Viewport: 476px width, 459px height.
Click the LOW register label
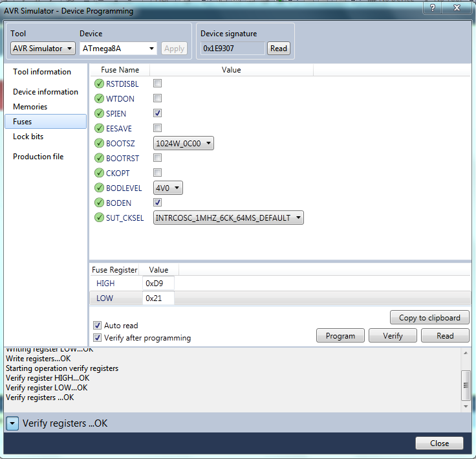(x=104, y=298)
